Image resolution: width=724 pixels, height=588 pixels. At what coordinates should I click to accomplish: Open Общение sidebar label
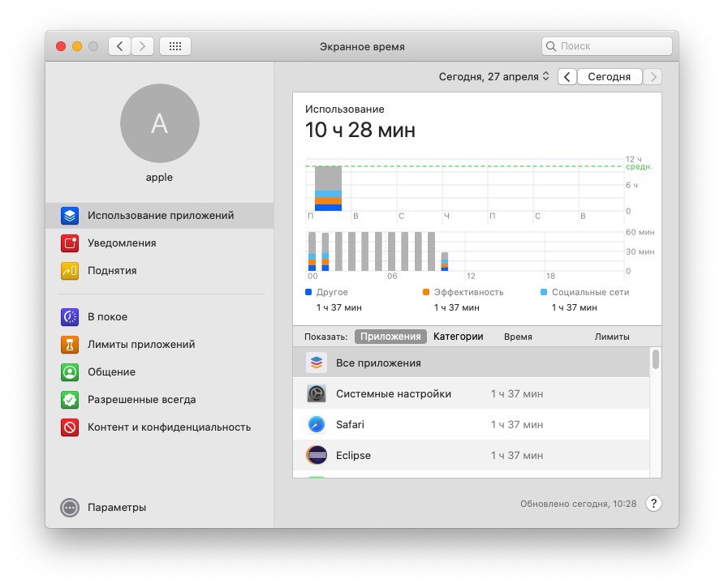[112, 372]
